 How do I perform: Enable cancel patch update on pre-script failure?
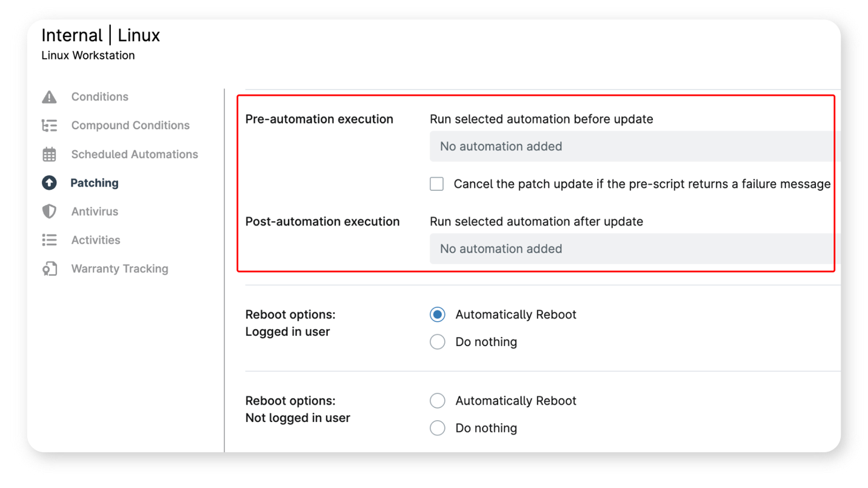pyautogui.click(x=437, y=183)
